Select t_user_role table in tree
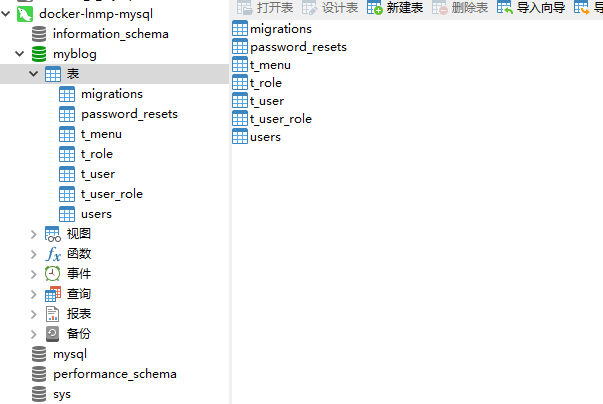 coord(112,194)
